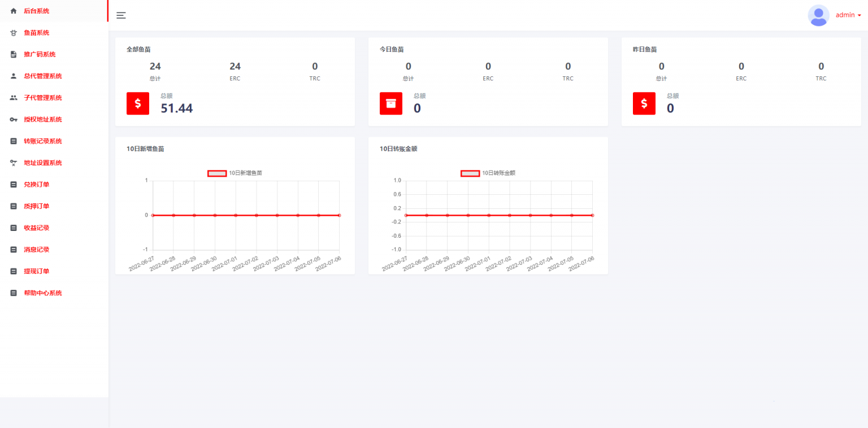Click the person icon beside 总代管理系统
Screen dimensions: 868x428
[14, 76]
